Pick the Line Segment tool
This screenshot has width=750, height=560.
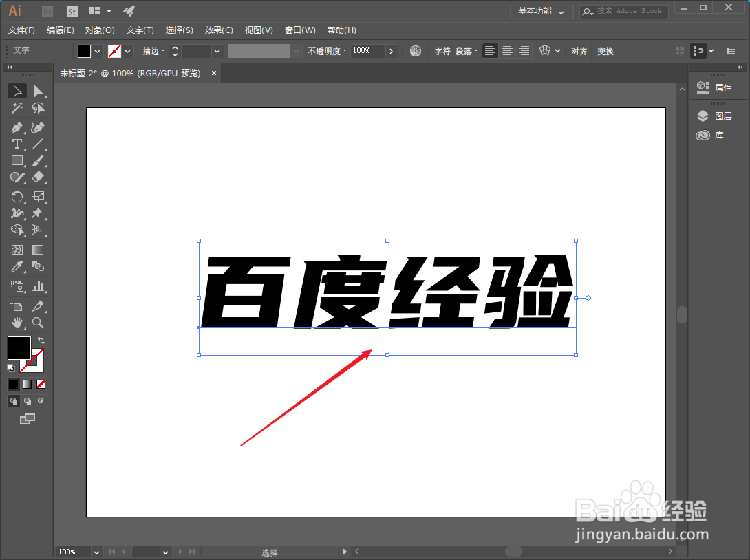(38, 144)
